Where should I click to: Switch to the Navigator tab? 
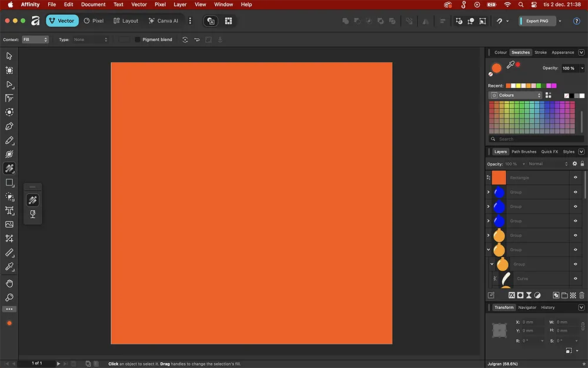click(x=527, y=307)
